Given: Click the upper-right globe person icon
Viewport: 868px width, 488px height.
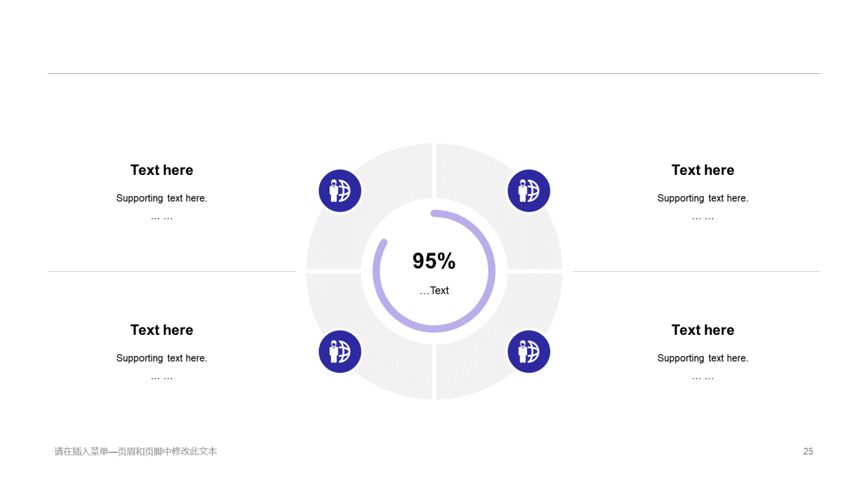Looking at the screenshot, I should (x=529, y=191).
